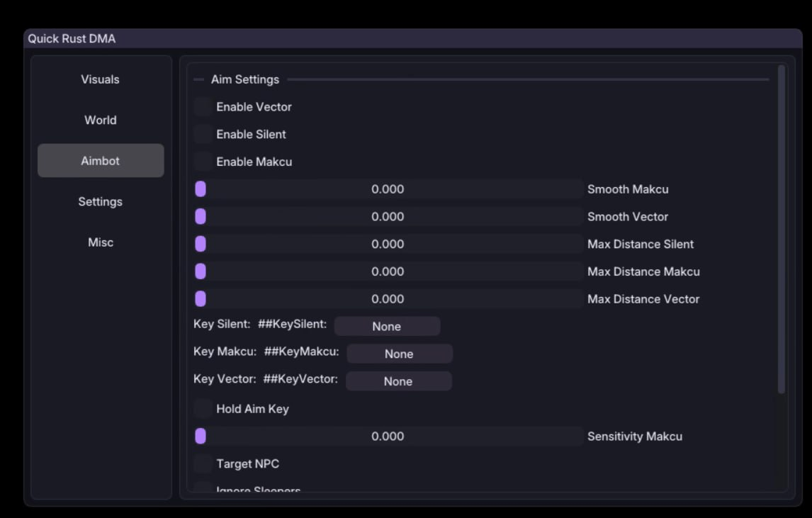
Task: Toggle the Ignore Sleepers option
Action: 201,489
